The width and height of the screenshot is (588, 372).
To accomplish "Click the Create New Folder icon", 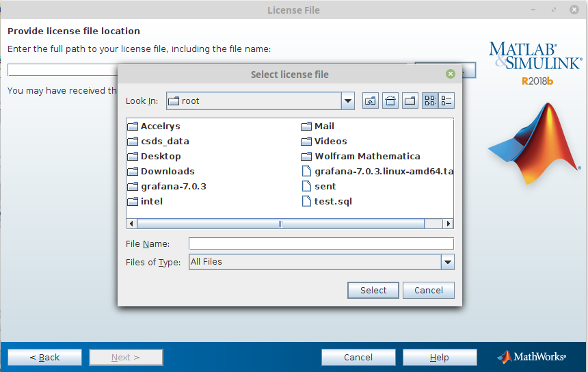I will [x=410, y=101].
